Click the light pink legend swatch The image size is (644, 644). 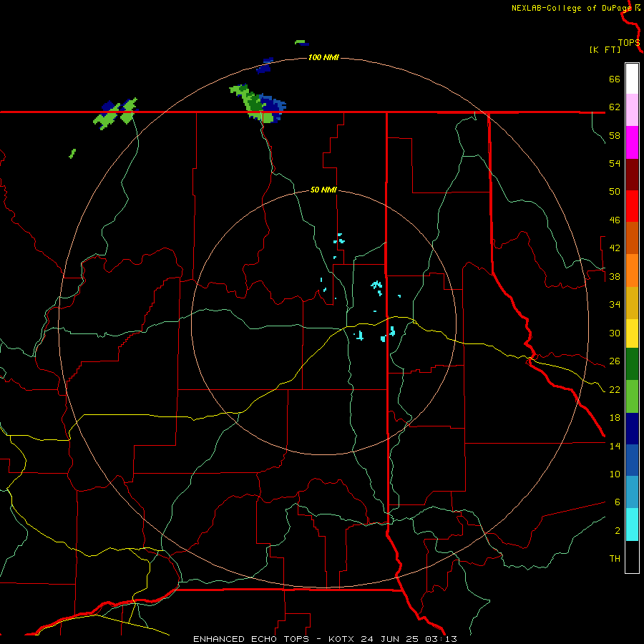pos(632,109)
